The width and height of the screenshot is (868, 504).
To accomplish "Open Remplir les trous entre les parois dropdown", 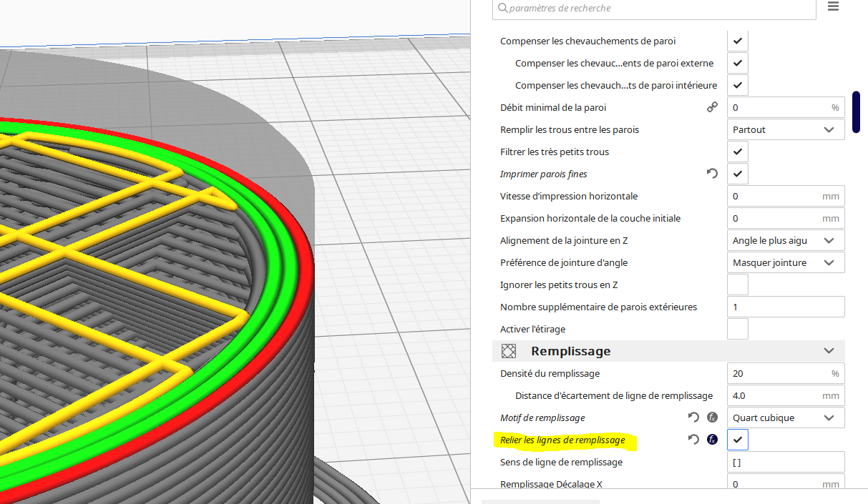I will tap(786, 129).
